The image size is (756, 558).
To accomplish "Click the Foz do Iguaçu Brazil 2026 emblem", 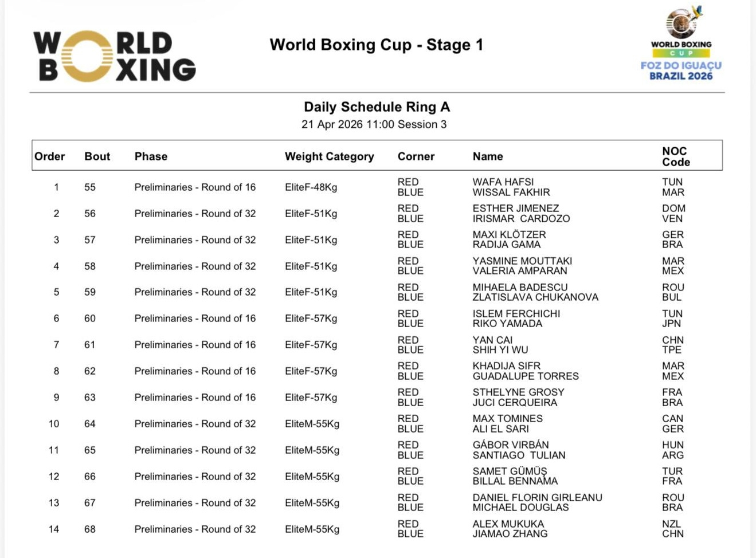I will click(x=681, y=44).
